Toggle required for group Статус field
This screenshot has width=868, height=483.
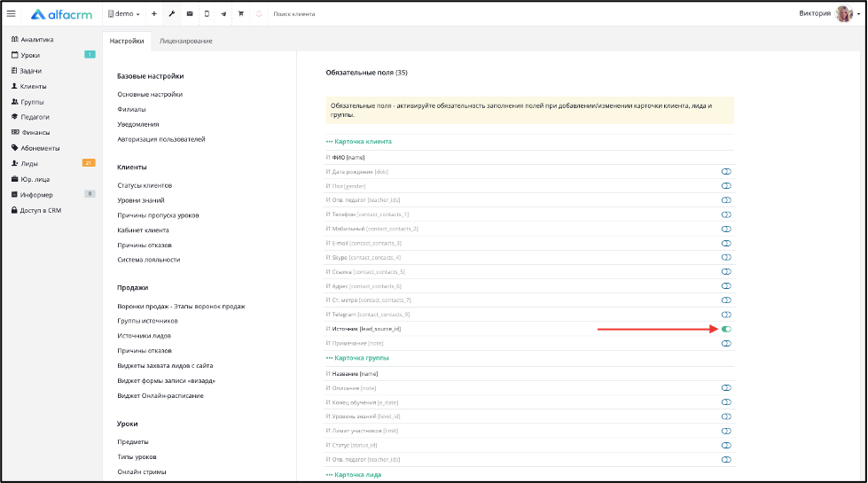click(x=726, y=446)
